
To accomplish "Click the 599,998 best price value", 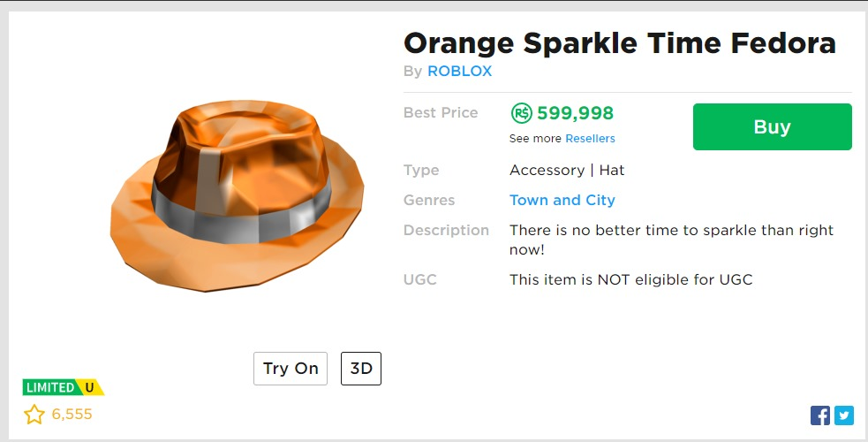I will (575, 113).
